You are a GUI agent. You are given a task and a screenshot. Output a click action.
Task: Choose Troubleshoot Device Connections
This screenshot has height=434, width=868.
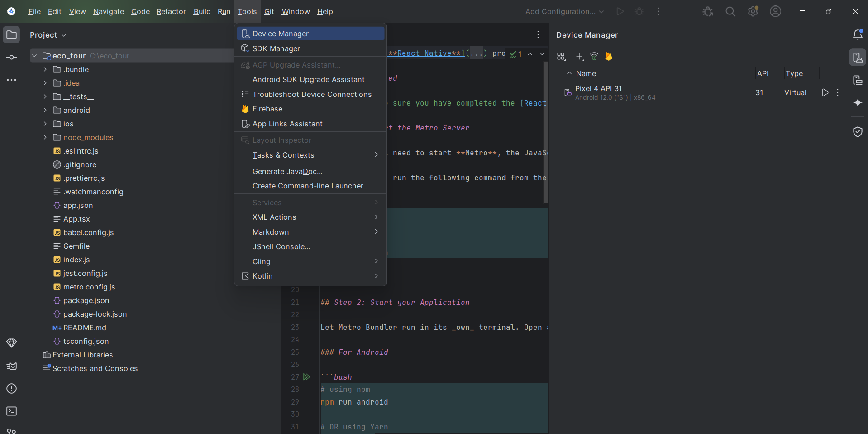click(310, 94)
